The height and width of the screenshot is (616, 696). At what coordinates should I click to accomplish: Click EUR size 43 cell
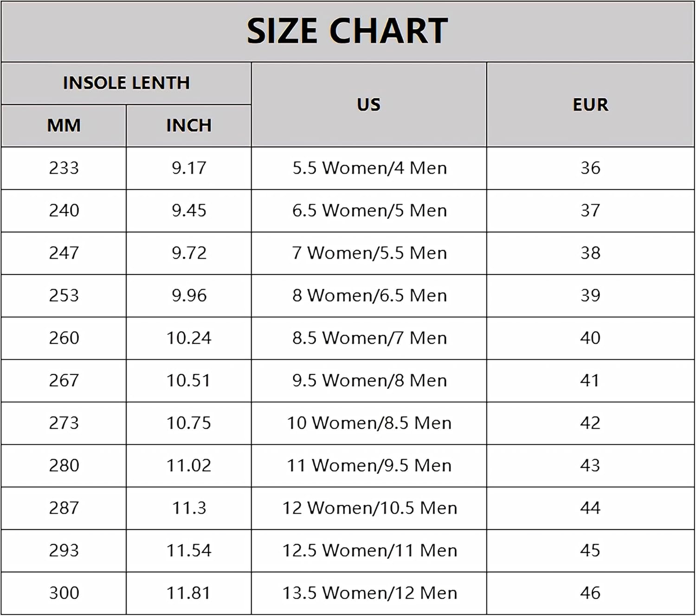[x=590, y=466]
